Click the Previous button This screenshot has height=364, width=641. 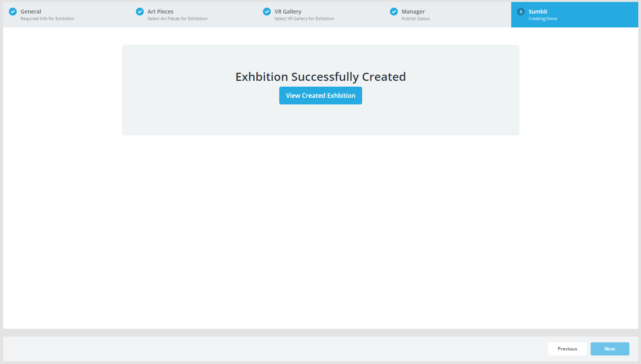click(567, 349)
